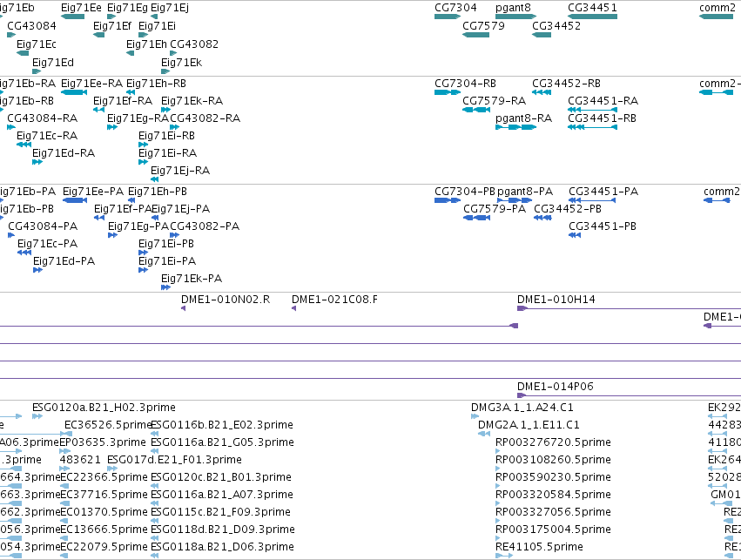Viewport: 741px width, 560px height.
Task: Click the Eig71Eh gene label
Action: pyautogui.click(x=146, y=44)
